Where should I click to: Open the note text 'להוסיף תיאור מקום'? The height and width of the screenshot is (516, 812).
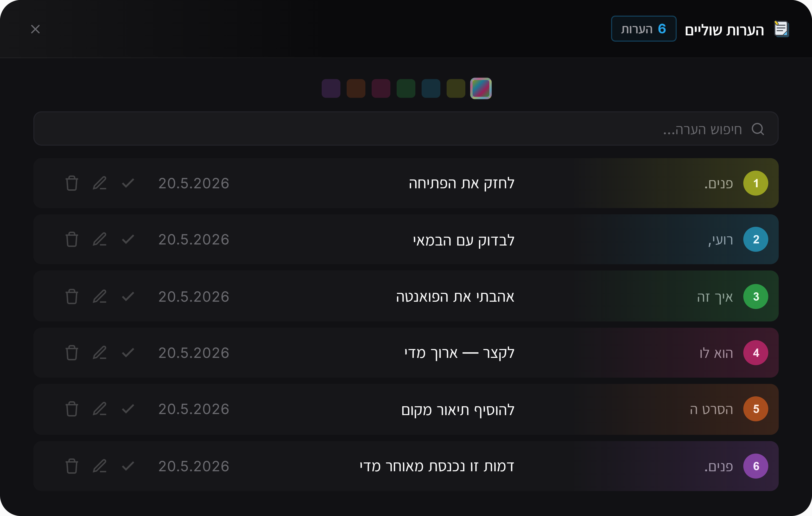(x=458, y=410)
